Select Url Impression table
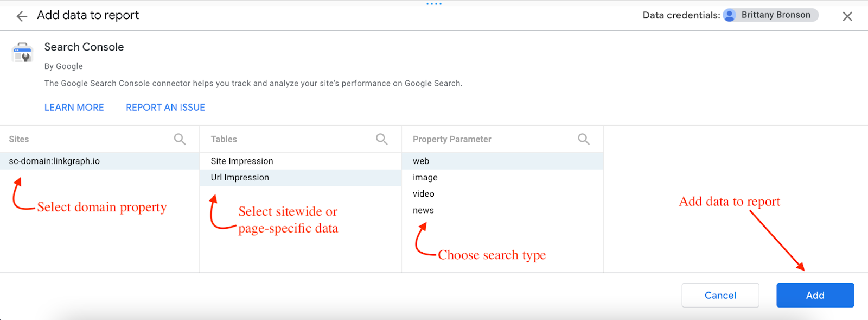 [x=240, y=177]
